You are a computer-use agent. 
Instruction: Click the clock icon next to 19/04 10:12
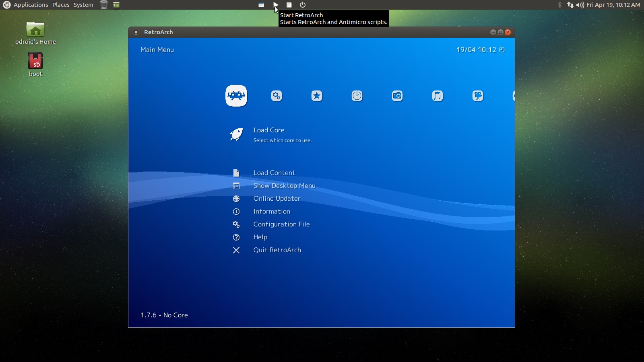coord(502,49)
